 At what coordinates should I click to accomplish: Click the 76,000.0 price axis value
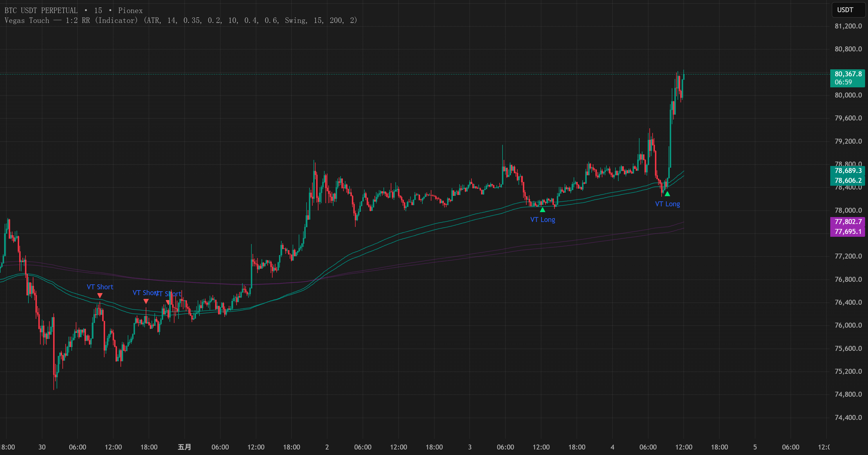pyautogui.click(x=848, y=325)
